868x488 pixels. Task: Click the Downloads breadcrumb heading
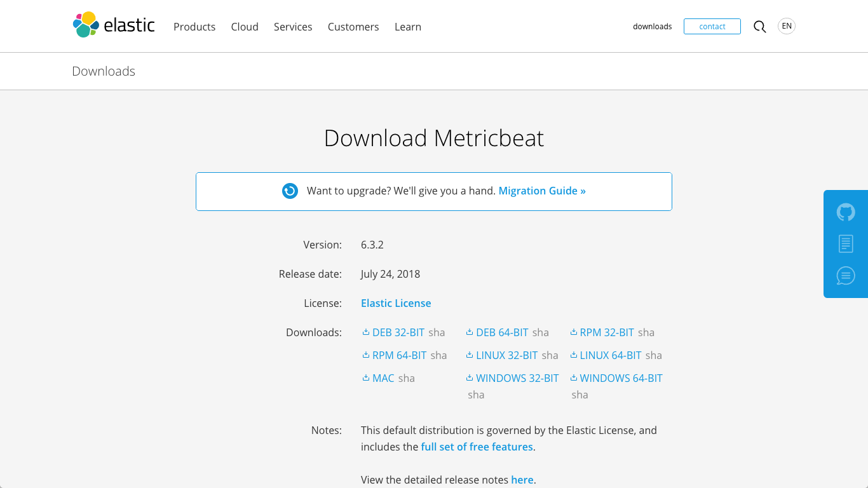coord(104,71)
